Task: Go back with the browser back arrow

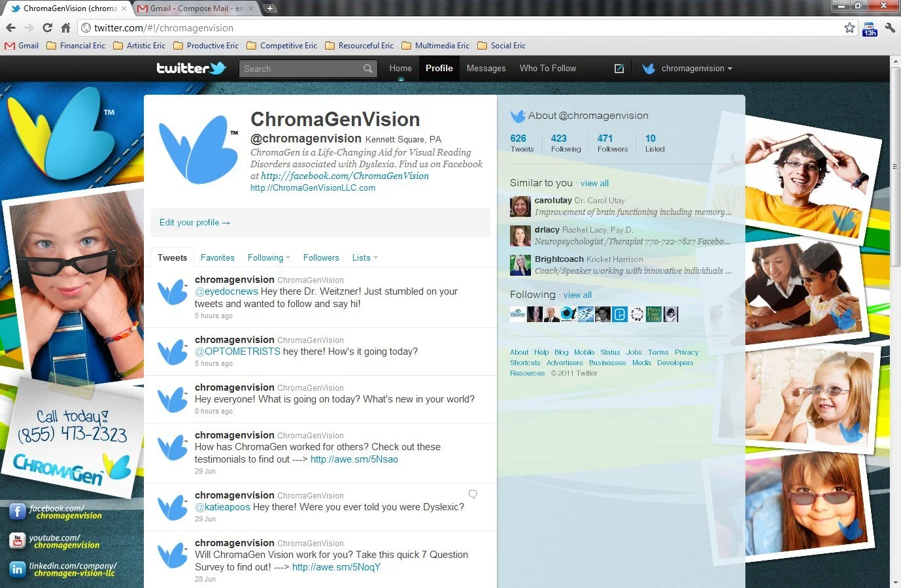Action: [10, 27]
